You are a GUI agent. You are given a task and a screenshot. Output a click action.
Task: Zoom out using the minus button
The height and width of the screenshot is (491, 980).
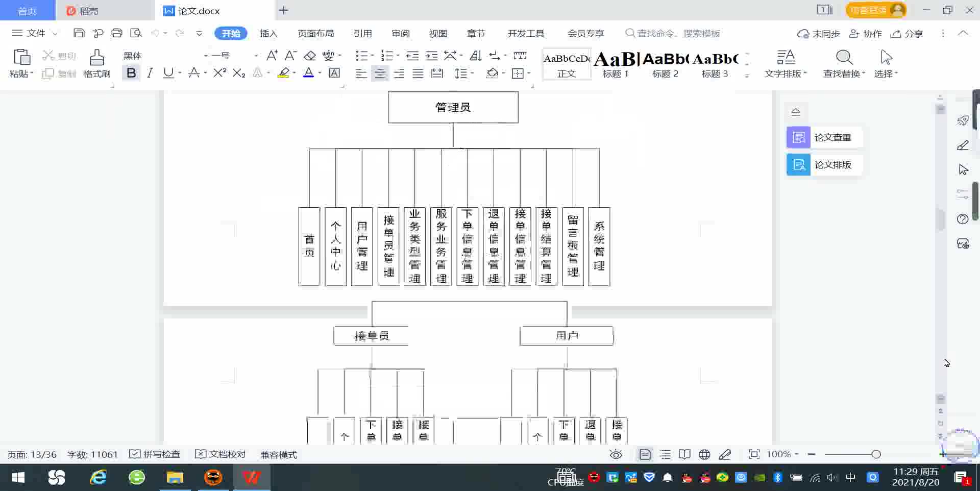coord(812,454)
